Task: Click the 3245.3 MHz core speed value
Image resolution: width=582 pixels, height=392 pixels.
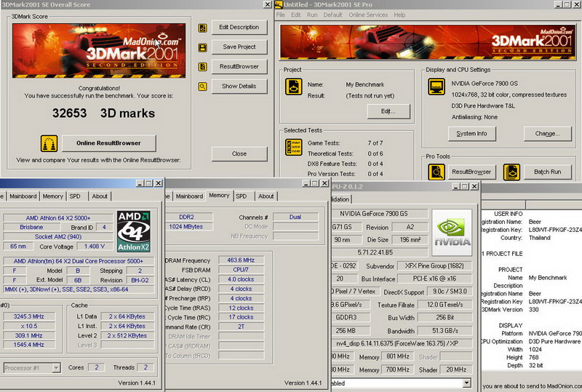Action: click(29, 316)
